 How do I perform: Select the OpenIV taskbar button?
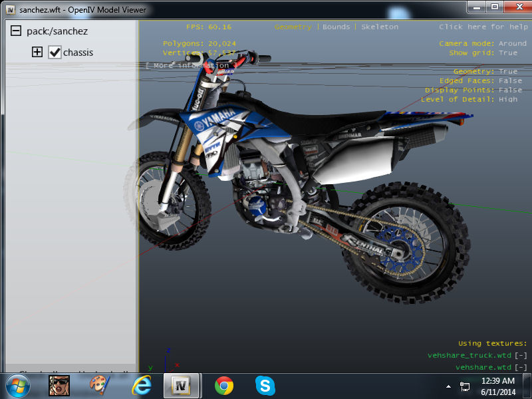[182, 386]
